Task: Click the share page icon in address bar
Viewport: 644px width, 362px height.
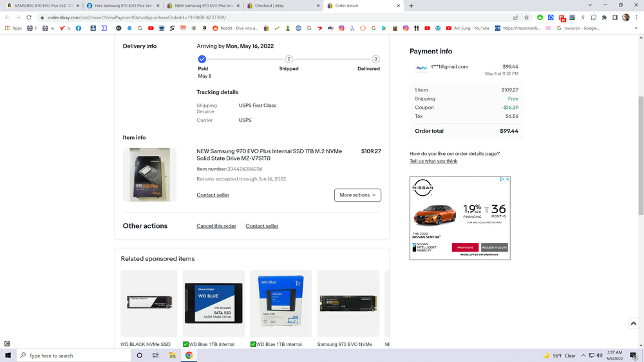Action: (516, 17)
